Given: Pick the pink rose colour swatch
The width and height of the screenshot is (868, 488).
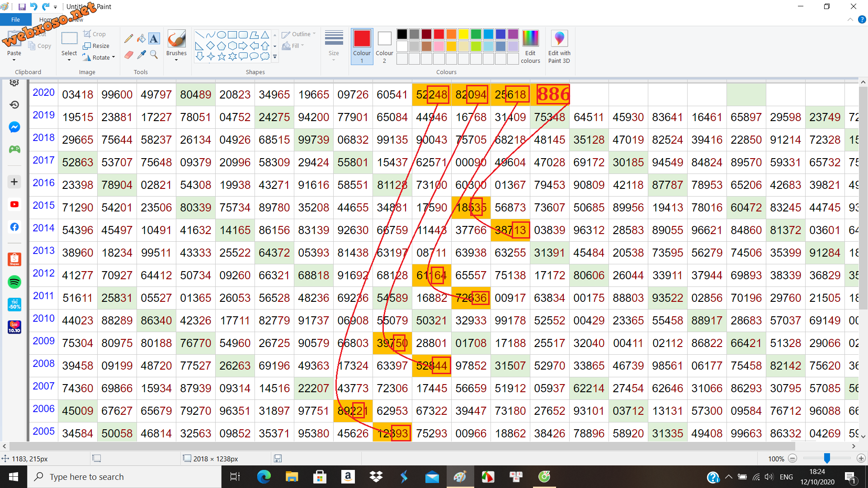Looking at the screenshot, I should click(x=439, y=46).
